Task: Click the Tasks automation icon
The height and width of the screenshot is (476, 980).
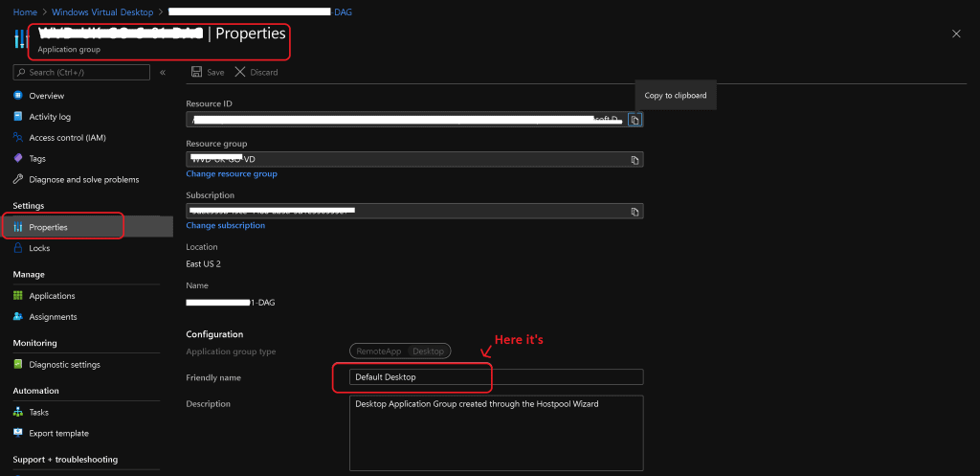Action: 18,412
